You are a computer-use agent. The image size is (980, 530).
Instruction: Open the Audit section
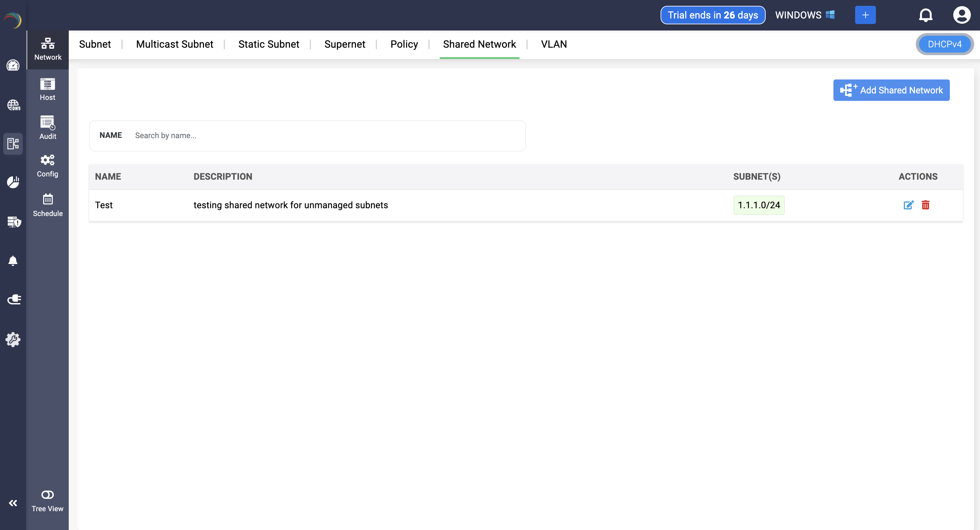pyautogui.click(x=48, y=127)
